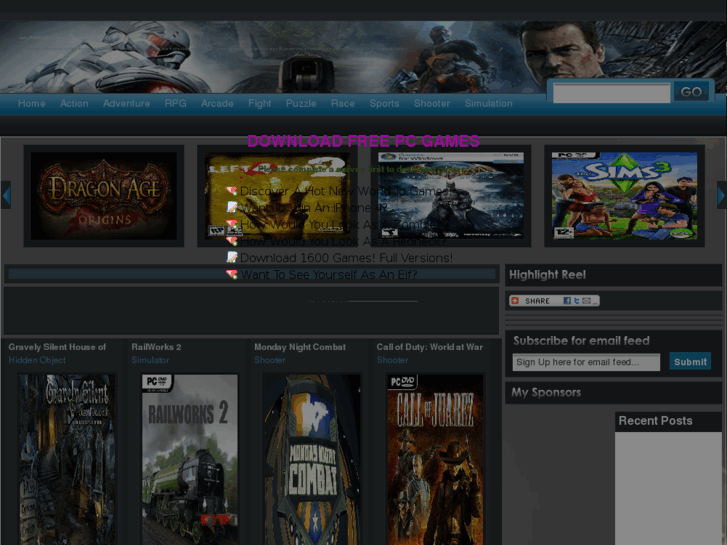The height and width of the screenshot is (545, 727).
Task: Open Call of Duty: World at War title
Action: coord(429,347)
